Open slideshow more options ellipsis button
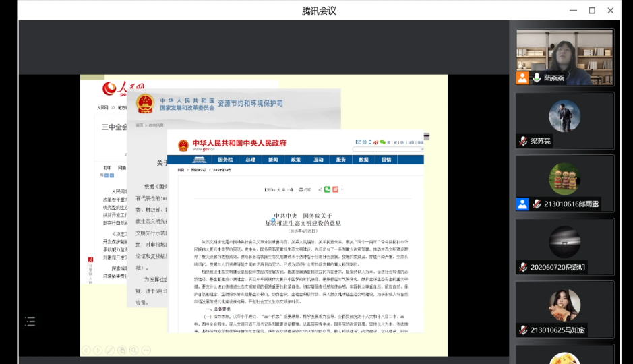The height and width of the screenshot is (364, 633). click(x=146, y=350)
